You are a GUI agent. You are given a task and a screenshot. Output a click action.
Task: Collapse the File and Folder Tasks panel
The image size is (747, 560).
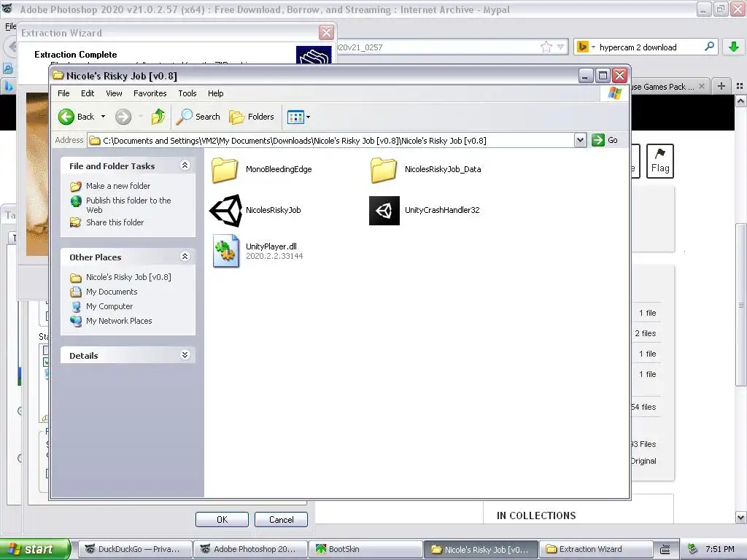tap(185, 166)
